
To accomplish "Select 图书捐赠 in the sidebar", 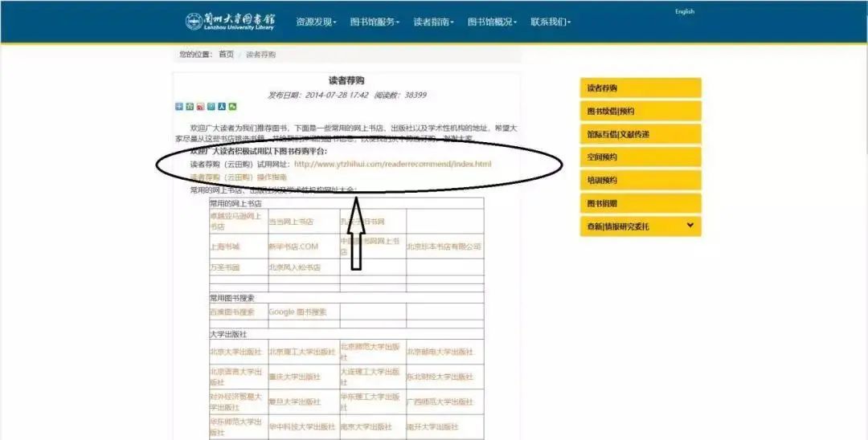I will [x=641, y=203].
